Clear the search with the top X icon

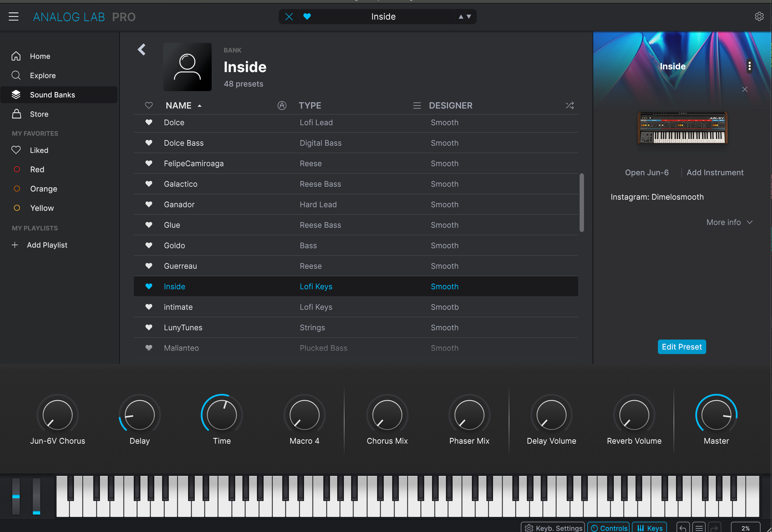point(289,17)
